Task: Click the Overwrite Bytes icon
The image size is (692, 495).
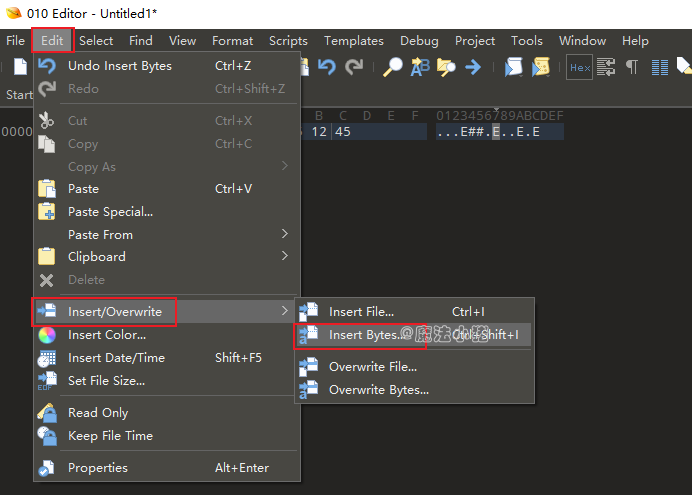Action: tap(308, 390)
